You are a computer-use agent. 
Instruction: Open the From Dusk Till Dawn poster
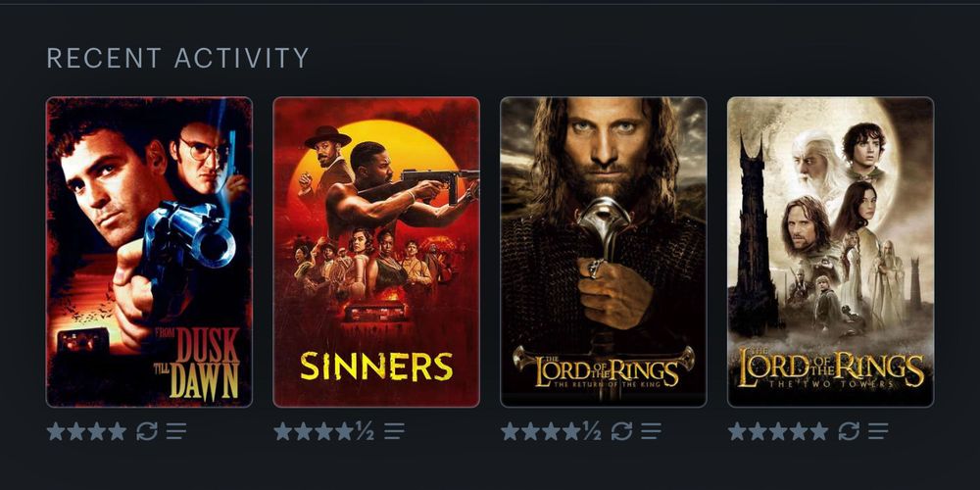click(149, 252)
